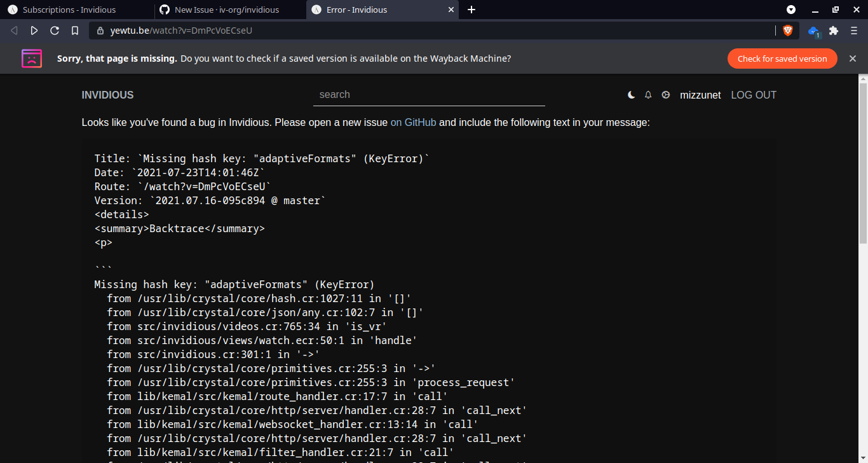The height and width of the screenshot is (463, 868).
Task: Open the browser extensions puzzle icon
Action: 834,30
